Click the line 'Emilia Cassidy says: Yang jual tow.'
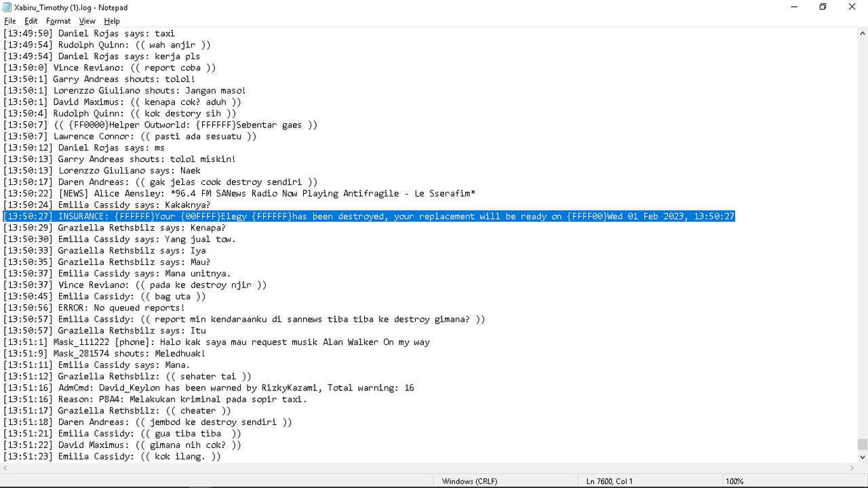The image size is (868, 488). [119, 239]
